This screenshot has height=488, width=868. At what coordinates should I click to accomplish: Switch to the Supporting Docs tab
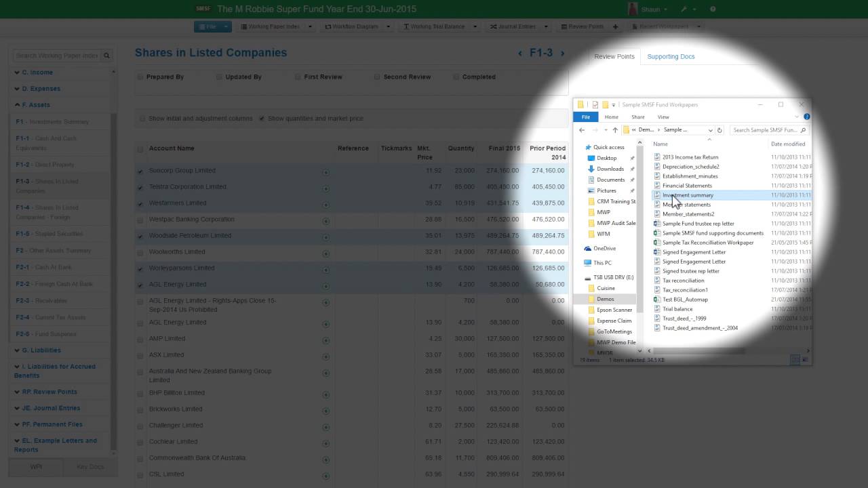tap(671, 56)
